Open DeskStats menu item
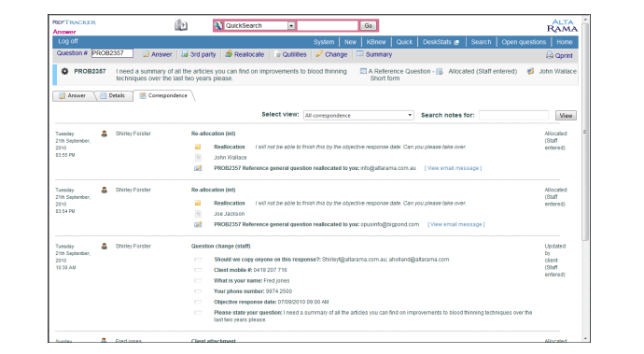 [x=441, y=42]
